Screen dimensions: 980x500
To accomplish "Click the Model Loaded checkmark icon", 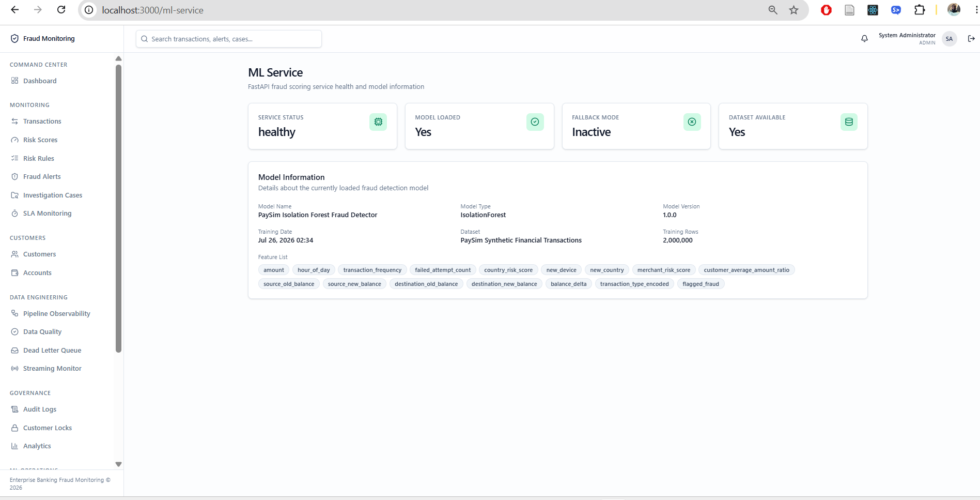I will click(535, 122).
